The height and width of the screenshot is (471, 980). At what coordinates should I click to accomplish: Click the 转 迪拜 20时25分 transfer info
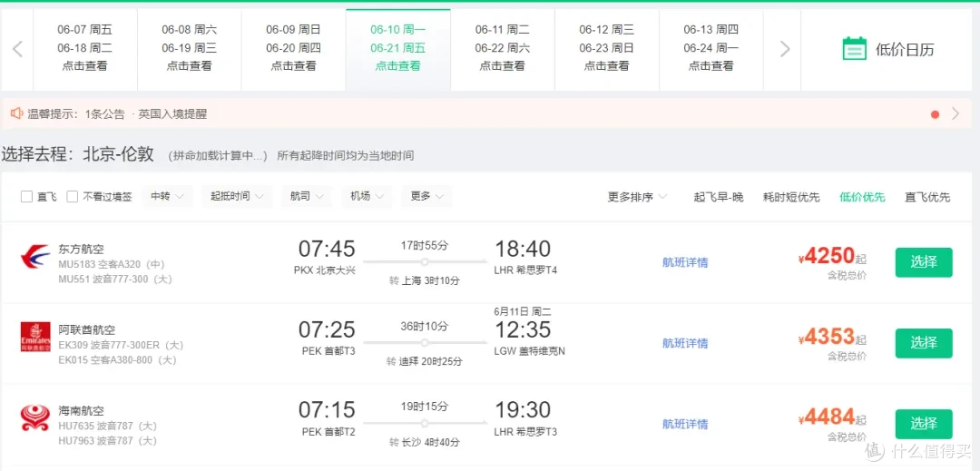(x=425, y=361)
